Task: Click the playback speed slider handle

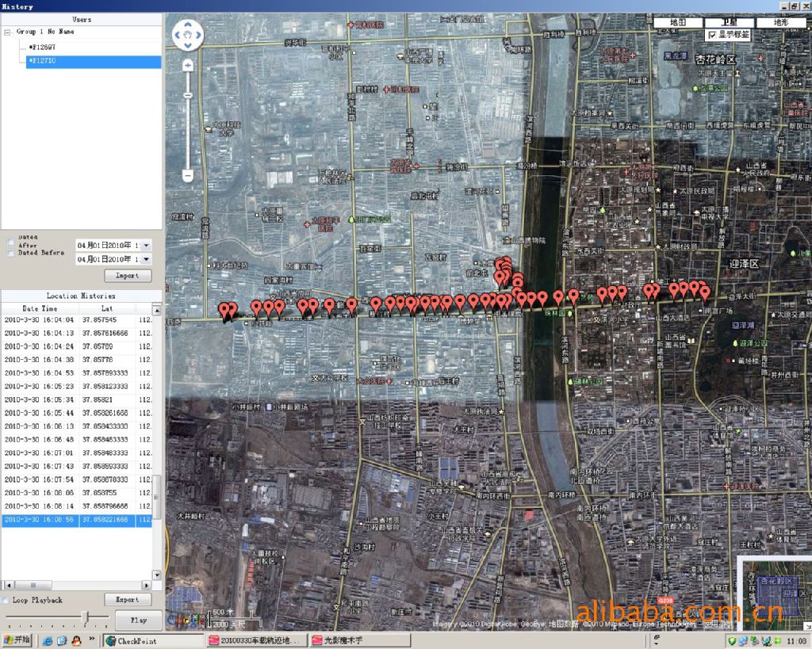Action: [86, 617]
